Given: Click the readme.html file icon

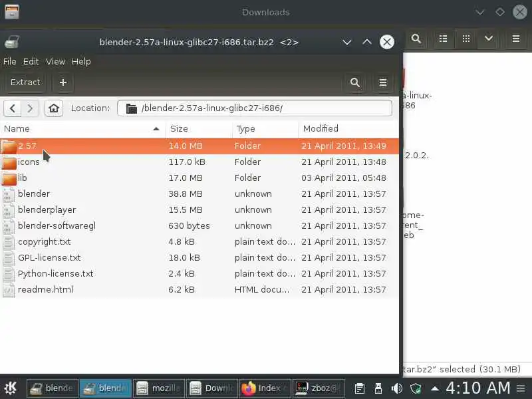Looking at the screenshot, I should click(x=9, y=290).
